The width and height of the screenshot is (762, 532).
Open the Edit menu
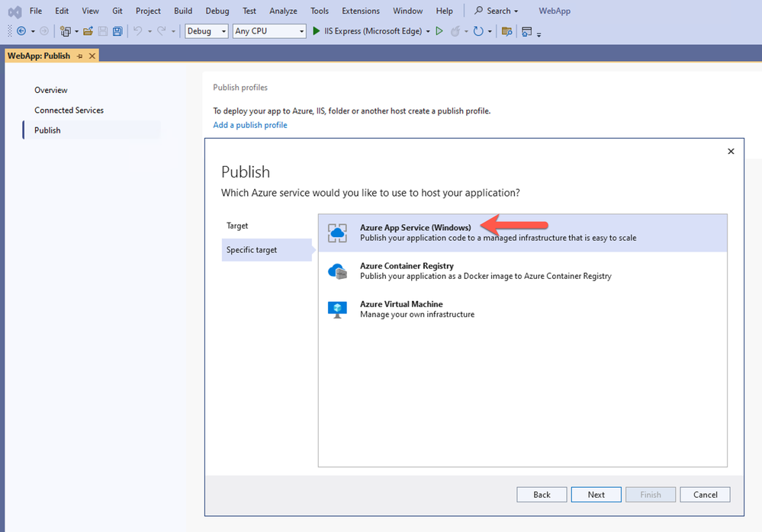[62, 11]
